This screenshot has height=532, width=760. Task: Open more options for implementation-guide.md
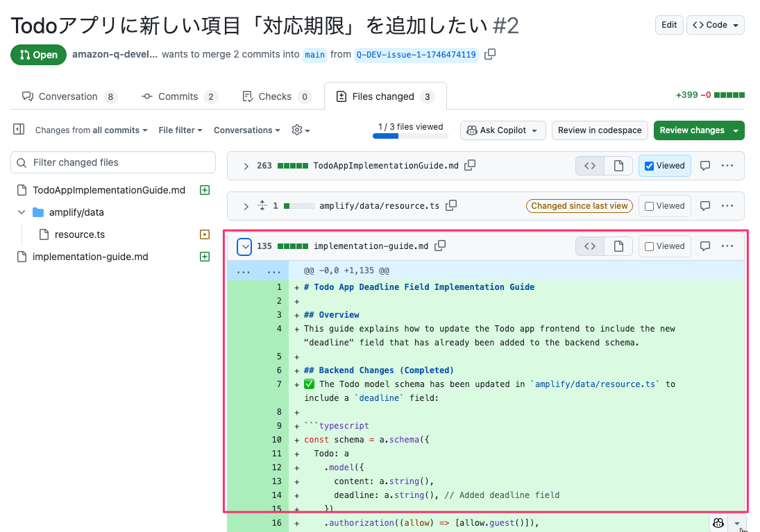[727, 246]
